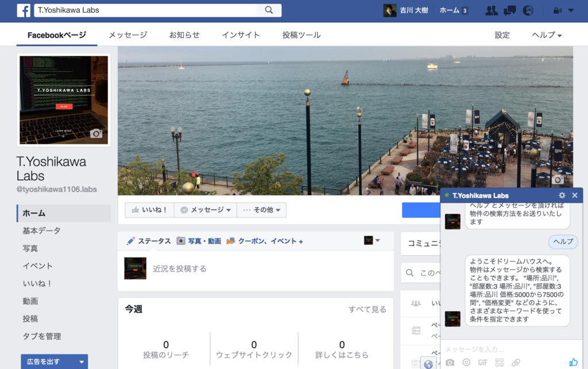Open the Messenger icon in the top bar
This screenshot has width=588, height=369.
tap(510, 10)
